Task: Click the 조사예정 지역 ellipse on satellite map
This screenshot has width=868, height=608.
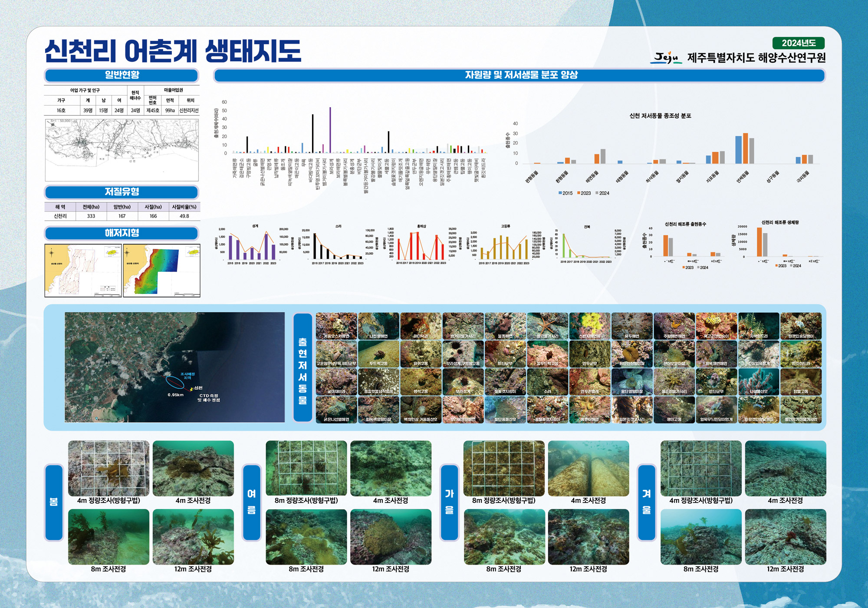Action: coord(174,382)
